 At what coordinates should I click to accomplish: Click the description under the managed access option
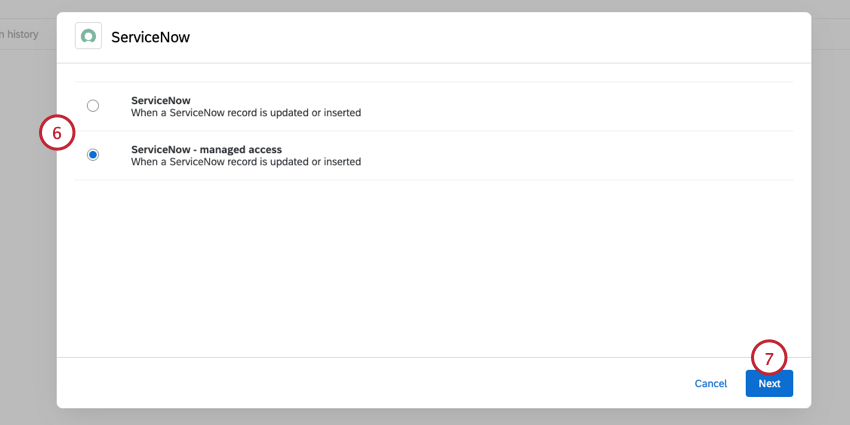click(245, 162)
